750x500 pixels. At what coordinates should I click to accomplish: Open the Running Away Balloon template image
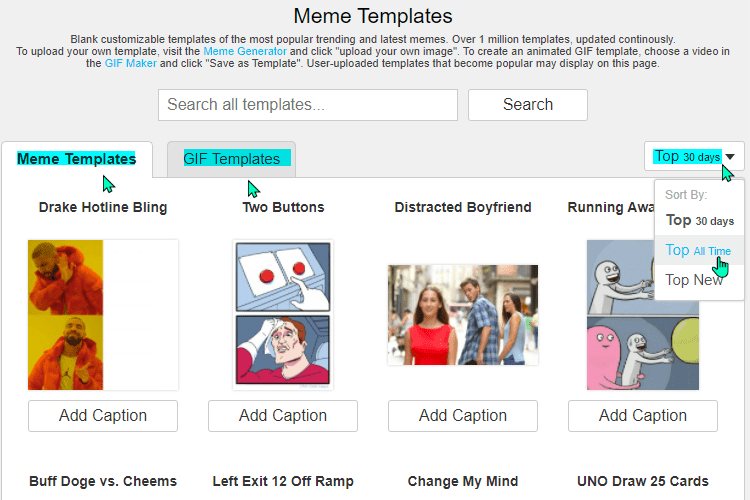point(620,315)
